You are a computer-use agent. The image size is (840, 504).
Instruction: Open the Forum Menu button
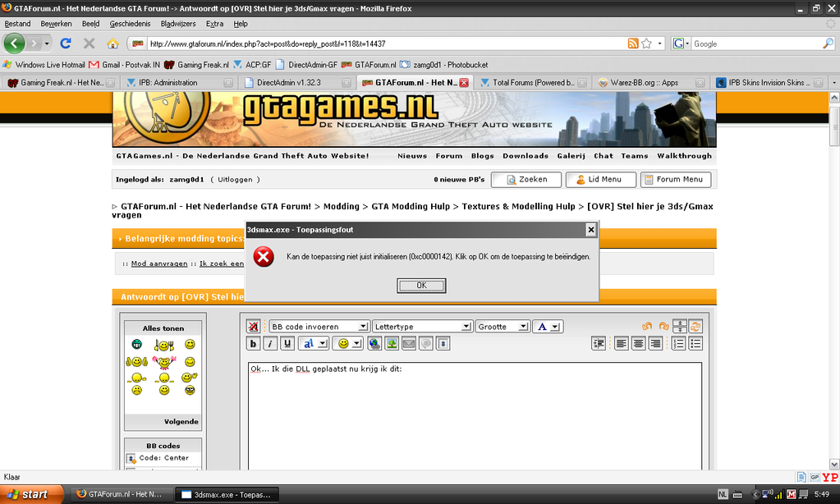tap(676, 180)
